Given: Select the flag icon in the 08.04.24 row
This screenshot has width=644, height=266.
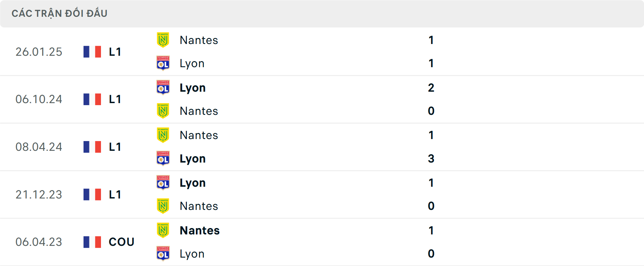Looking at the screenshot, I should pyautogui.click(x=92, y=147).
